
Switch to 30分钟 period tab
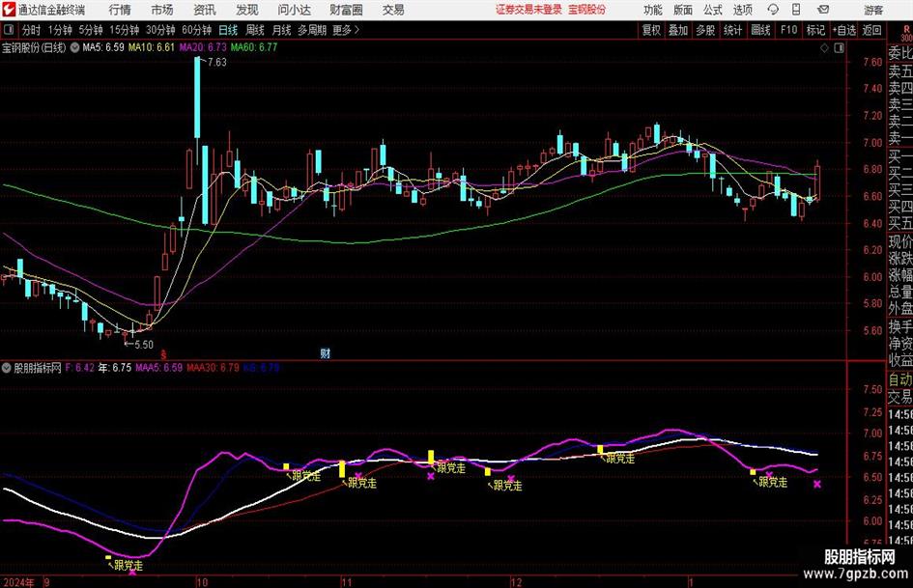[160, 30]
